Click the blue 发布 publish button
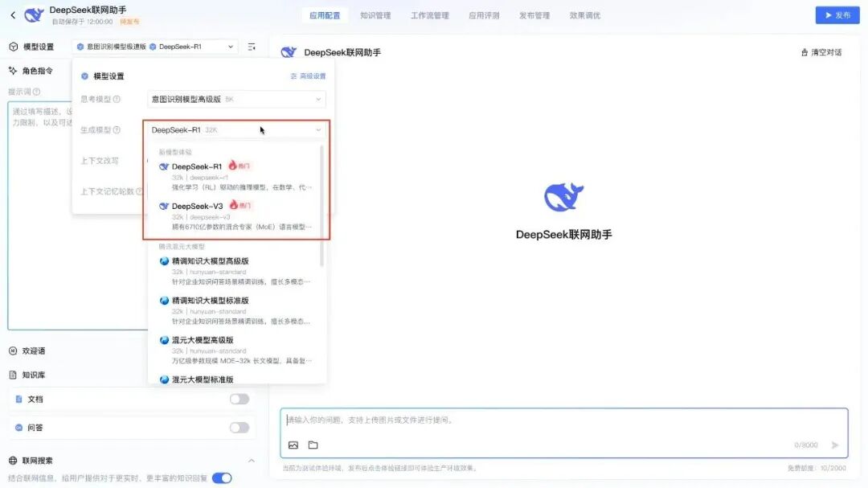This screenshot has height=488, width=868. [837, 15]
